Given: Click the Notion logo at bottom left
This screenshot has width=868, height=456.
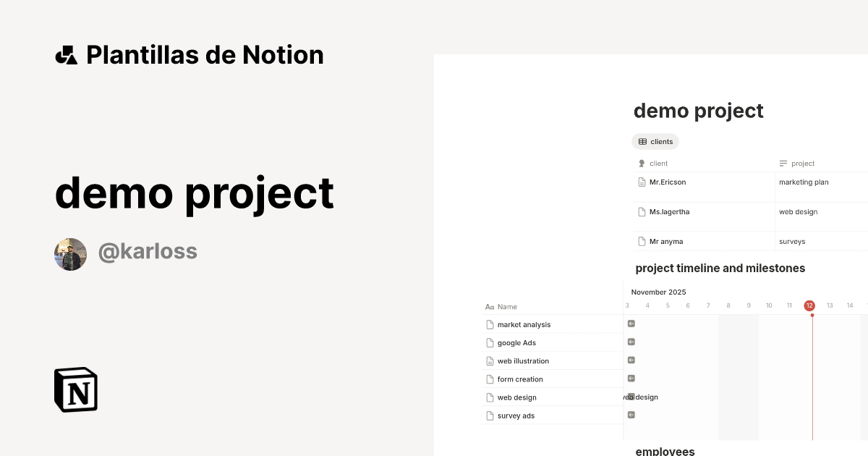Looking at the screenshot, I should tap(75, 389).
